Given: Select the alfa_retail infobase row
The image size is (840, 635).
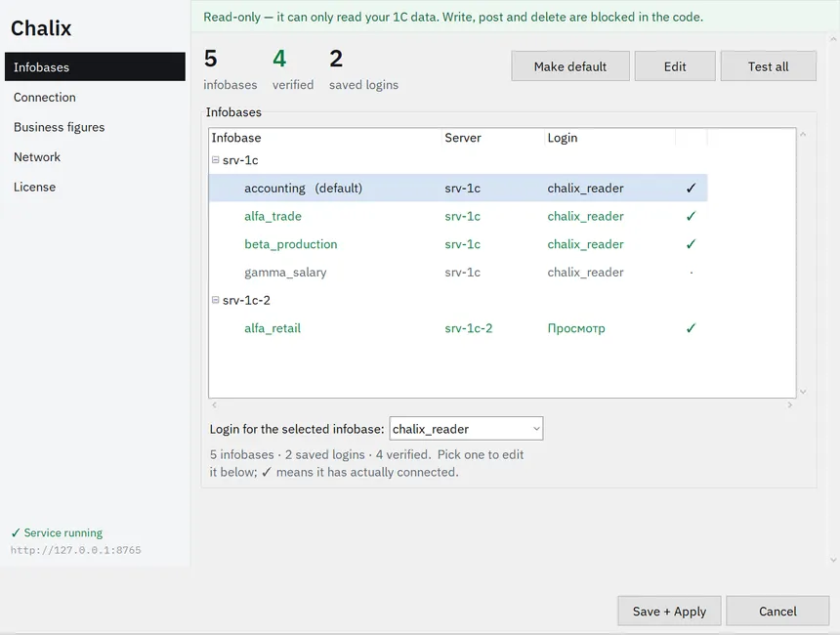Looking at the screenshot, I should [458, 328].
